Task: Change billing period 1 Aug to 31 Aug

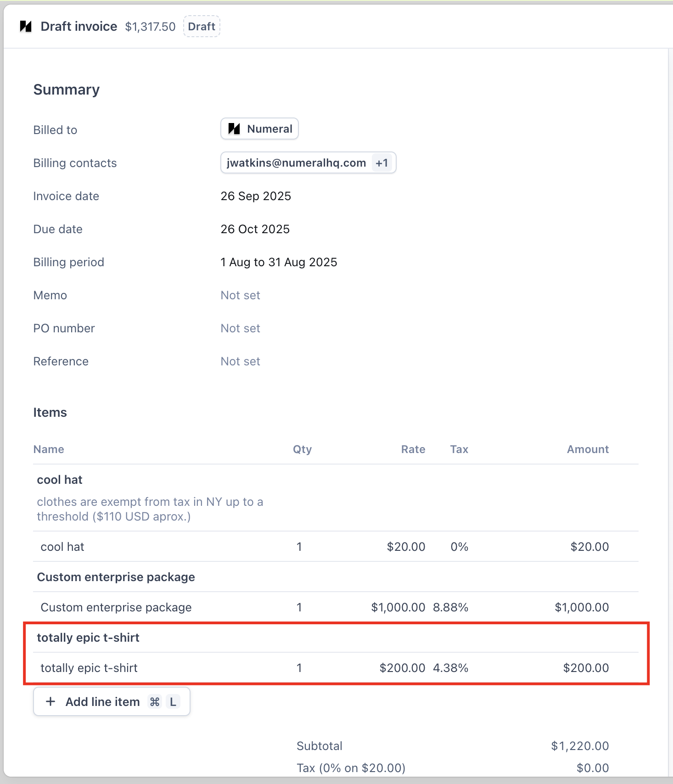Action: (x=279, y=262)
